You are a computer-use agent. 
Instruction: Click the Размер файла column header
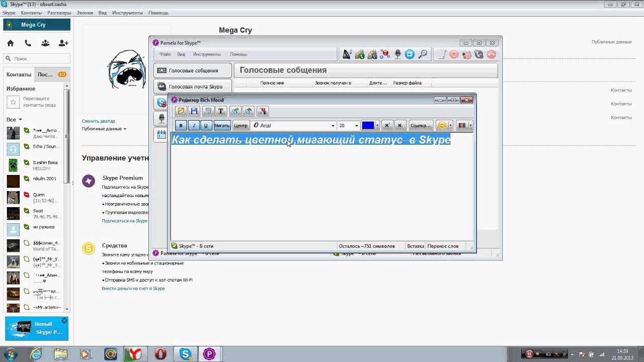click(408, 83)
